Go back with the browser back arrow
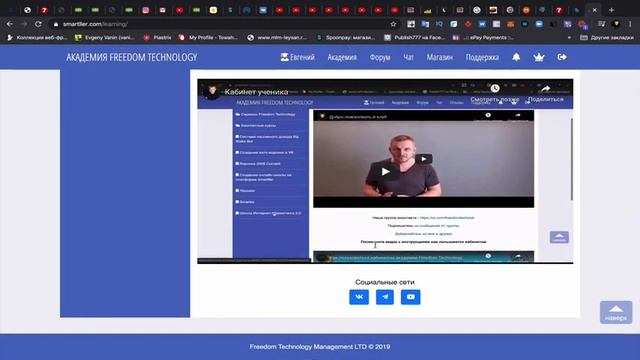The height and width of the screenshot is (360, 640). coord(9,24)
